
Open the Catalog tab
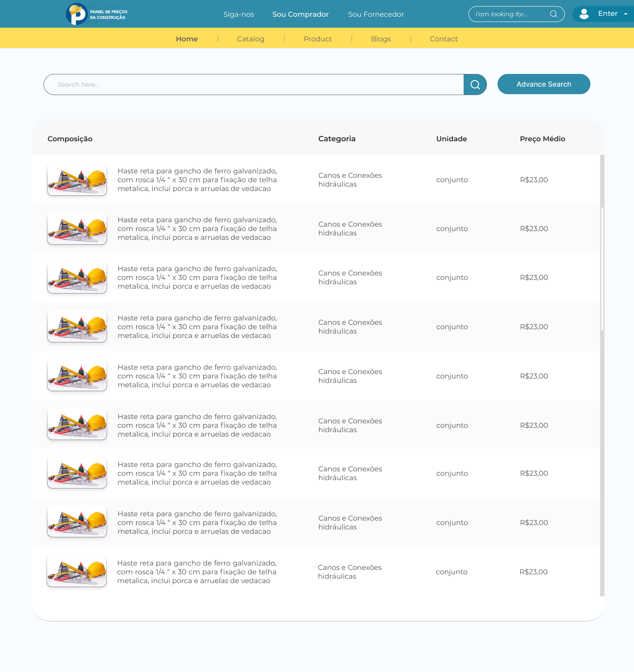251,39
